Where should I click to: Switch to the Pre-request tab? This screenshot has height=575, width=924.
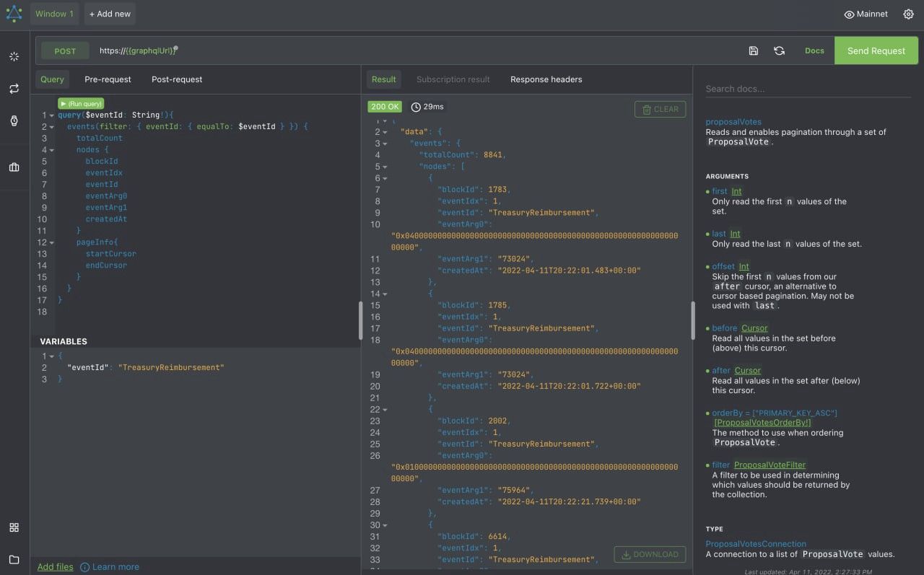(x=108, y=79)
